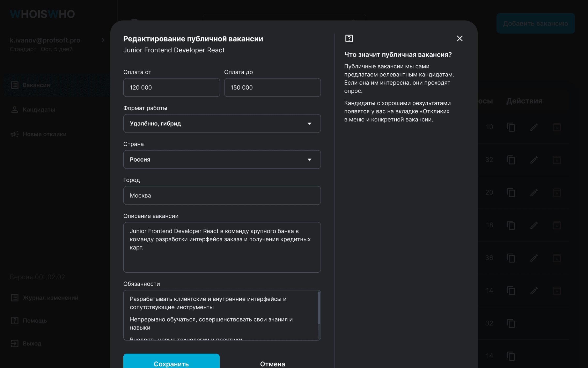Click the 'Junior Frontend Developer React' subtitle

click(174, 50)
